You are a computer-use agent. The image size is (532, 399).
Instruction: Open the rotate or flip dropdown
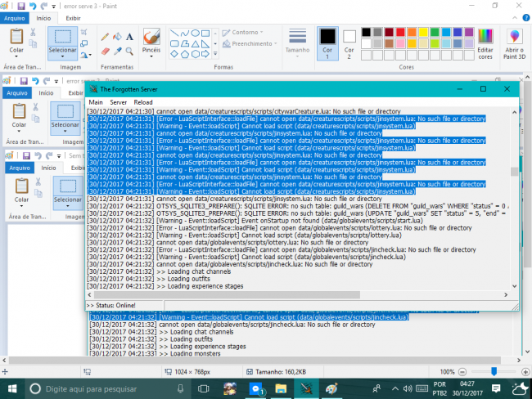click(x=86, y=55)
